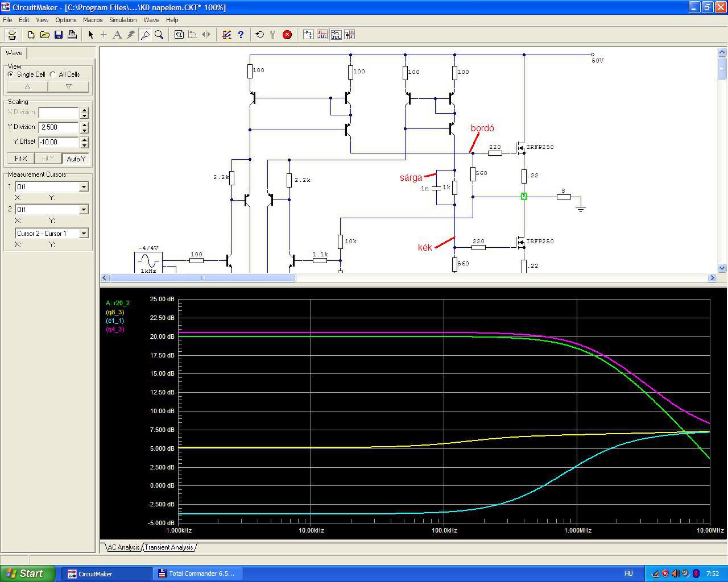Select the magnifier zoom tool

click(x=159, y=35)
